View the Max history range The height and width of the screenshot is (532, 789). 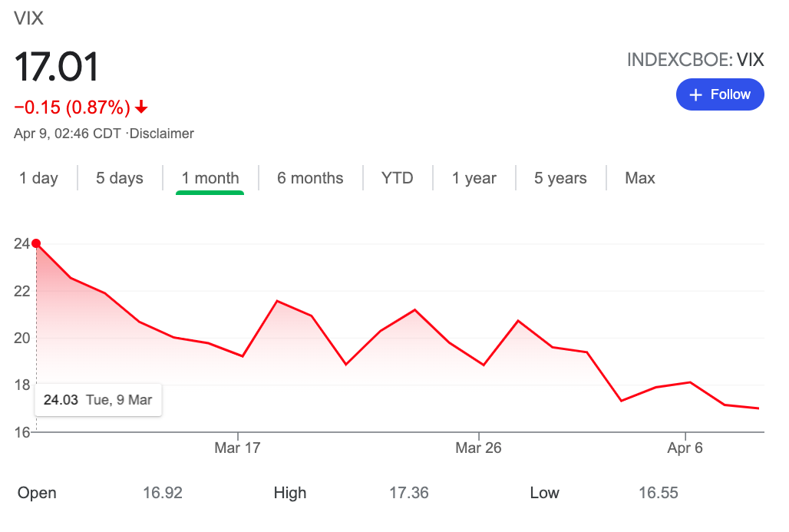tap(639, 178)
